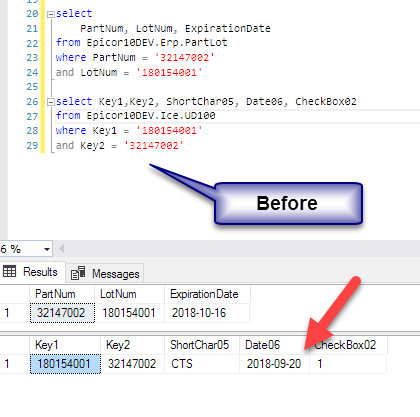This screenshot has width=420, height=417.
Task: Click the horizontal scroll left arrow
Action: click(61, 249)
